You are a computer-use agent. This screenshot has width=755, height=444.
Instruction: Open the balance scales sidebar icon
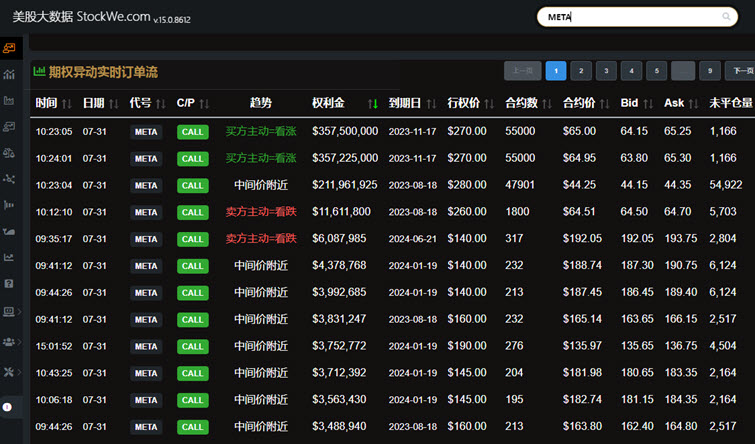9,153
